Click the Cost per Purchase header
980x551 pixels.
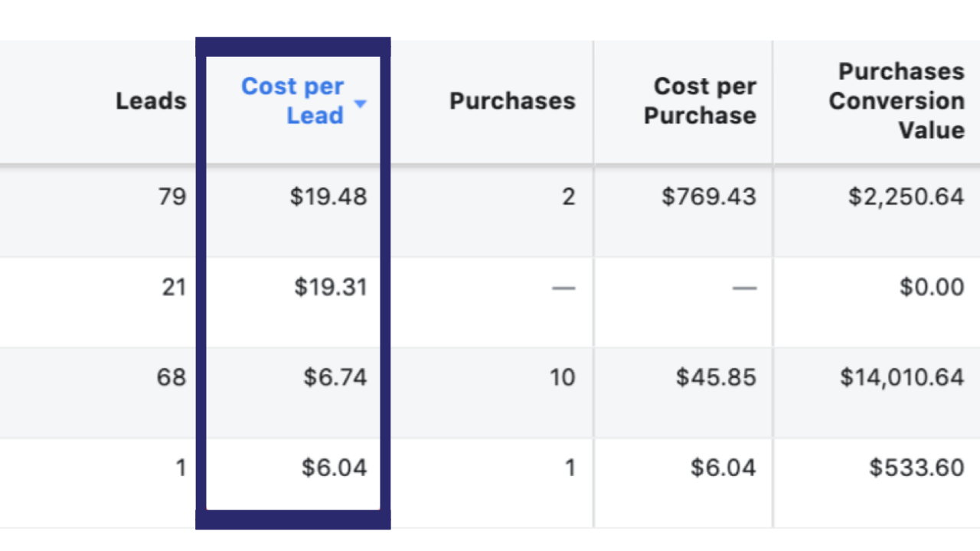click(700, 101)
